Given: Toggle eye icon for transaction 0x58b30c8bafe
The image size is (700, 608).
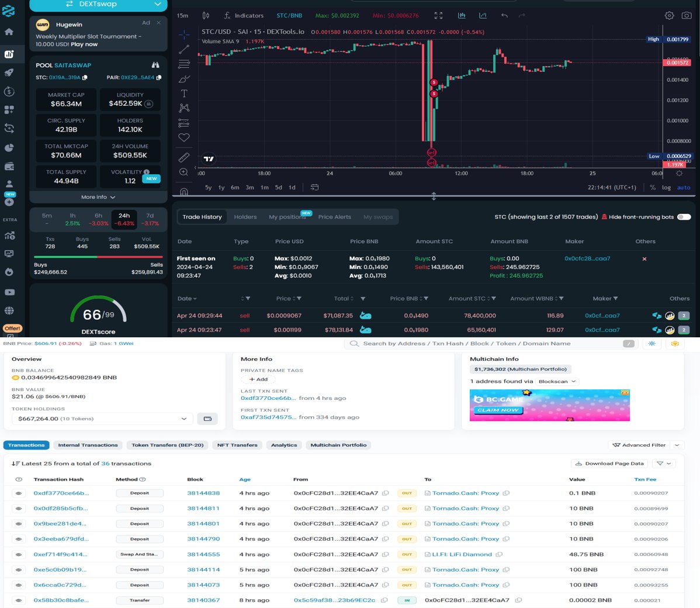Looking at the screenshot, I should point(19,600).
